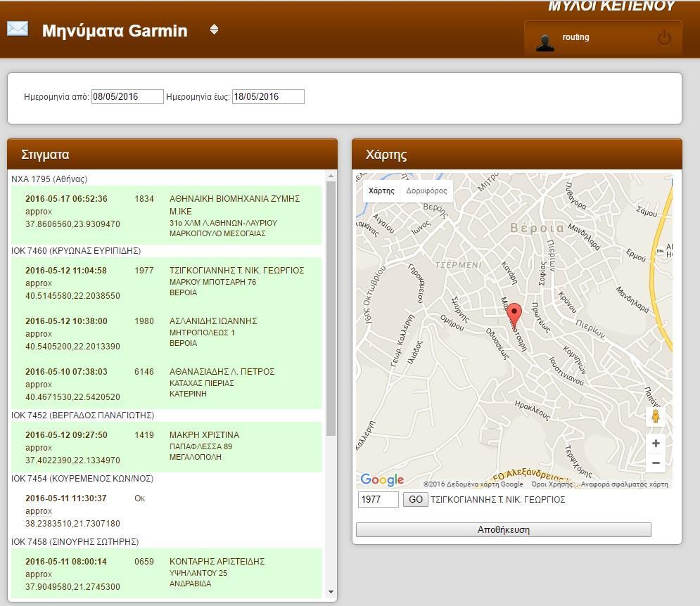Click the routing user avatar icon
The image size is (700, 606).
pyautogui.click(x=545, y=43)
